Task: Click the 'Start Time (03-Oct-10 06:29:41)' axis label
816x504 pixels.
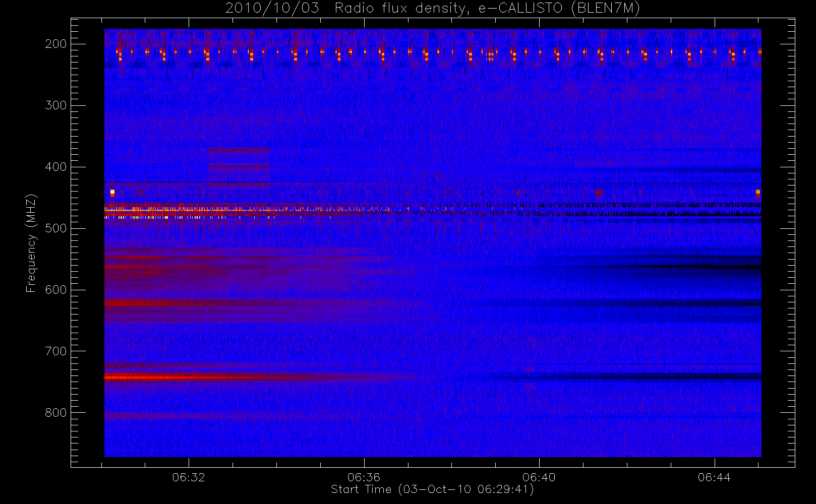Action: (432, 489)
